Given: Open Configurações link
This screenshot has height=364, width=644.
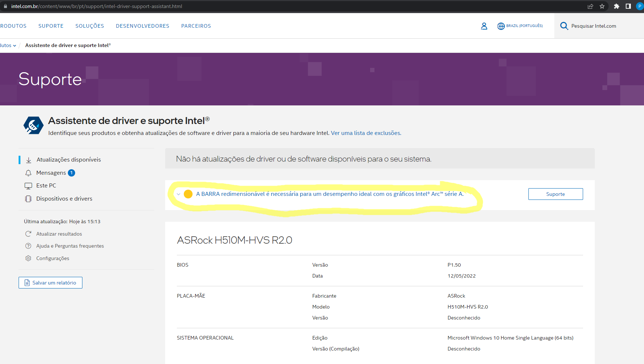Looking at the screenshot, I should pos(53,258).
